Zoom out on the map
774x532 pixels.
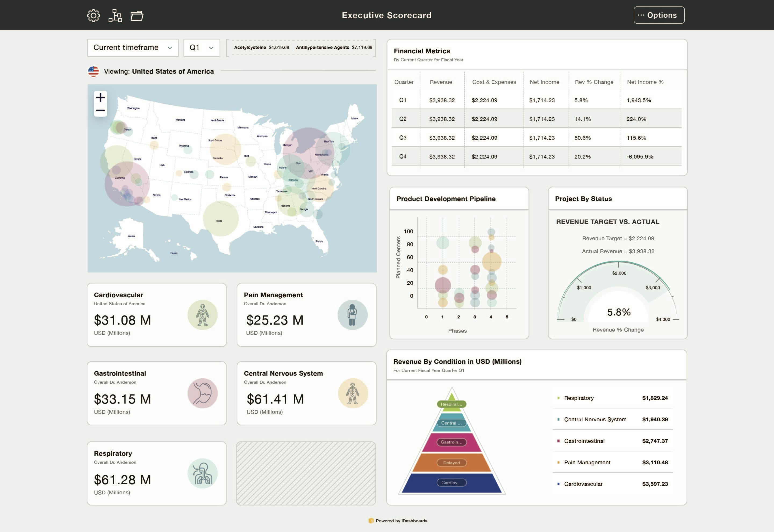pos(100,110)
